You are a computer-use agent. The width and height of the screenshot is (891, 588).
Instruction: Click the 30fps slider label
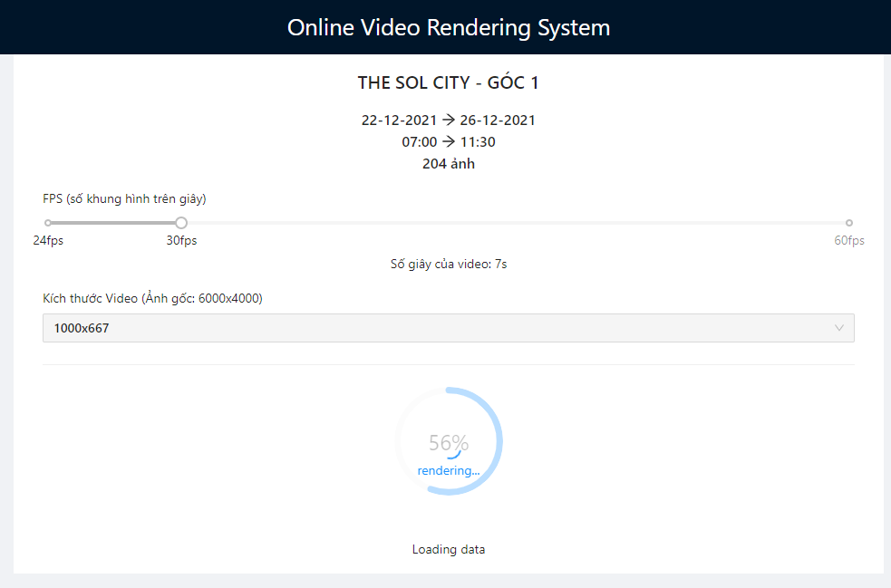coord(182,240)
